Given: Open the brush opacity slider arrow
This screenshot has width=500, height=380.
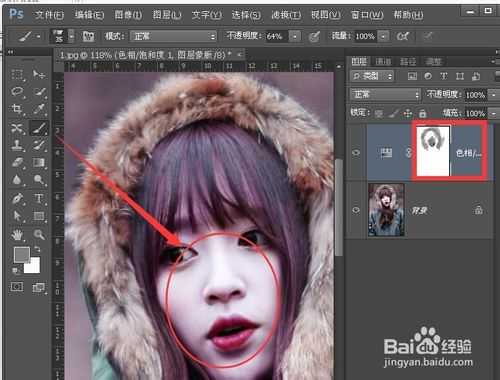Looking at the screenshot, I should (295, 36).
